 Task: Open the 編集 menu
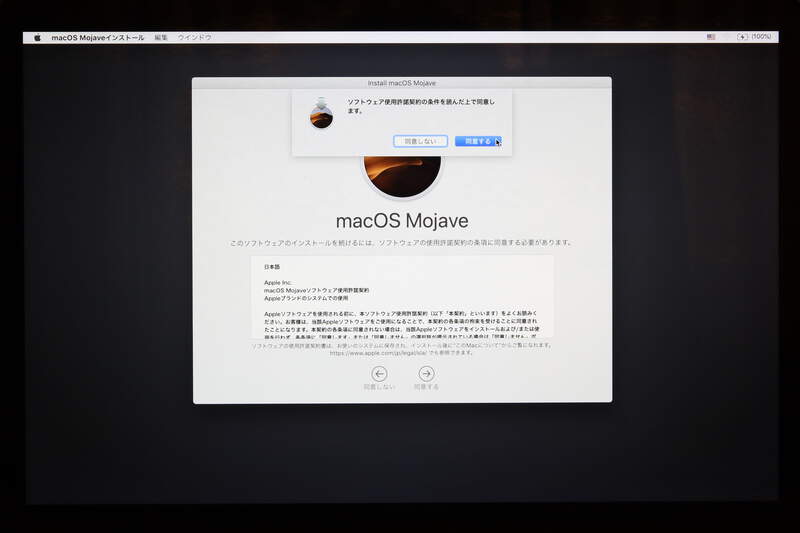[x=161, y=37]
